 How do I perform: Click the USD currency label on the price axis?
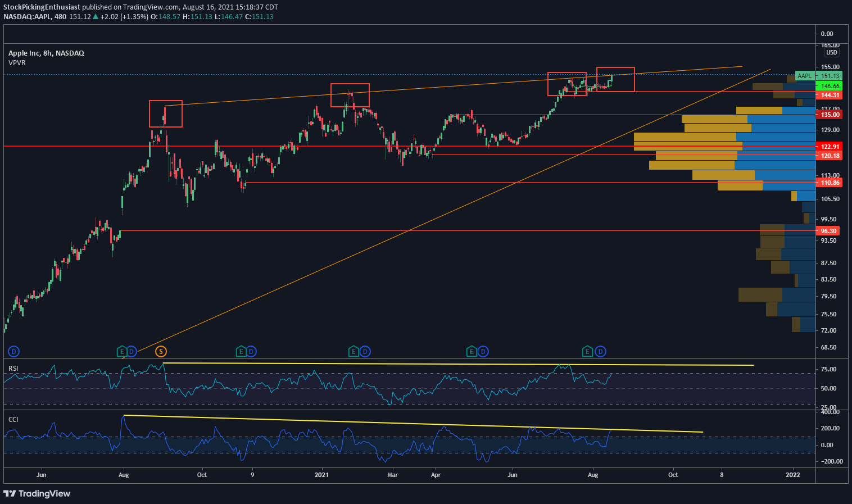click(x=832, y=52)
